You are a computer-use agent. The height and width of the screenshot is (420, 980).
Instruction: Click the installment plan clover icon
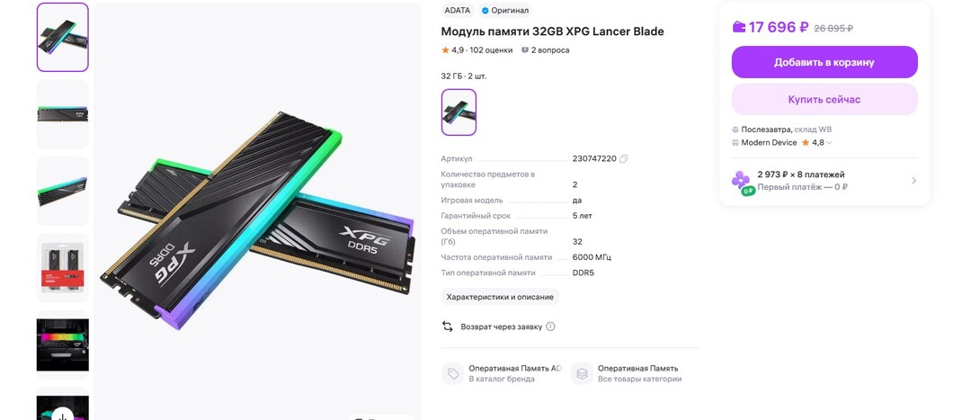click(x=741, y=182)
